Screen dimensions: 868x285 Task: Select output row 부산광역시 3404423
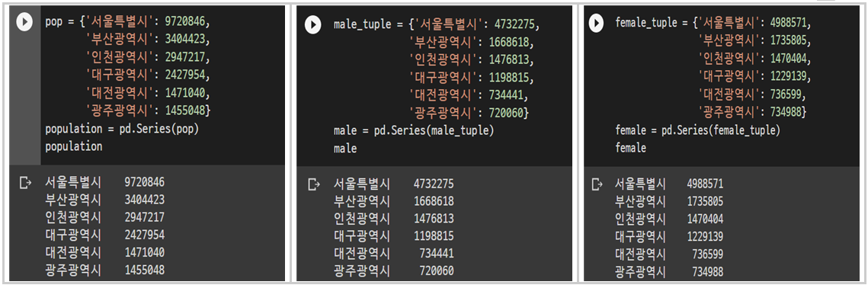pos(105,200)
